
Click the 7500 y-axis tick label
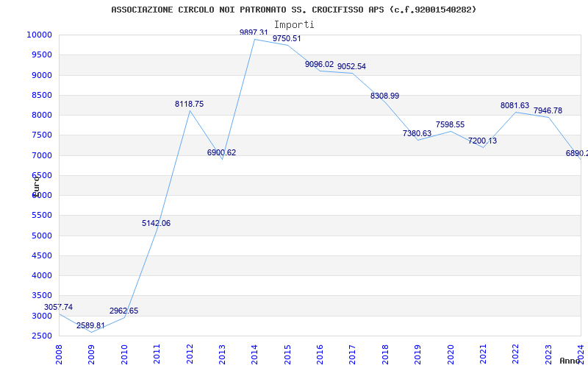coord(41,135)
